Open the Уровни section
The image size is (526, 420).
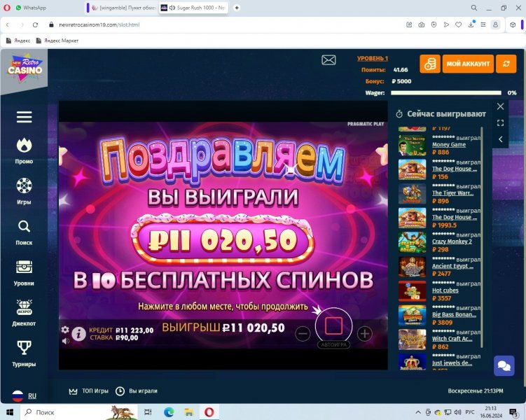click(24, 273)
